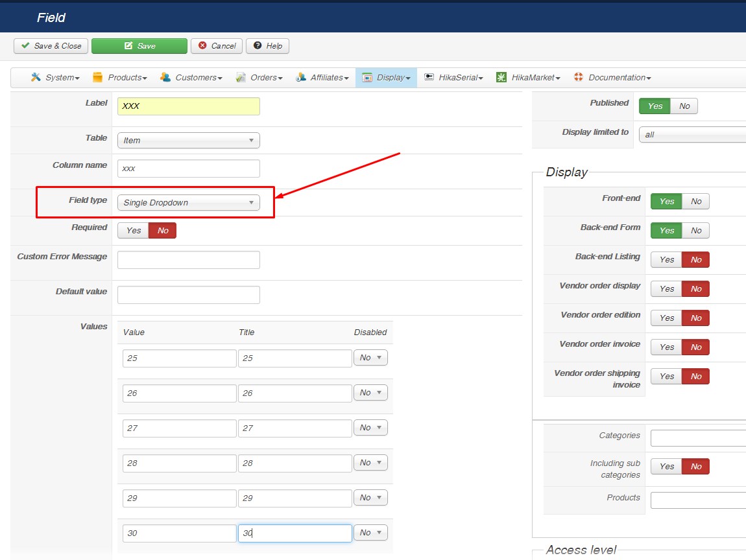Screen dimensions: 746x560
Task: Click the Categories input field
Action: pos(698,438)
